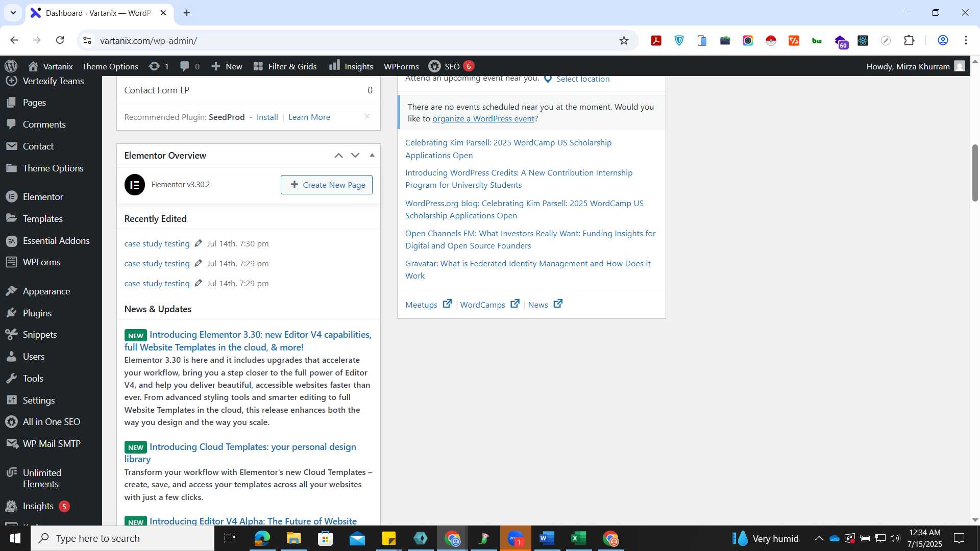980x551 pixels.
Task: Reload the page
Action: pos(60,40)
